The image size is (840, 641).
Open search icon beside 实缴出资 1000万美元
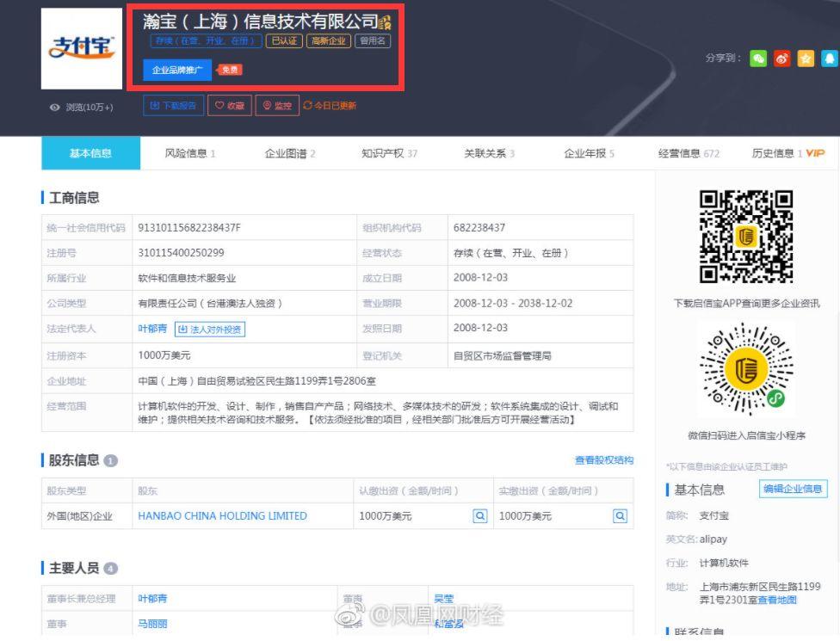click(x=620, y=515)
